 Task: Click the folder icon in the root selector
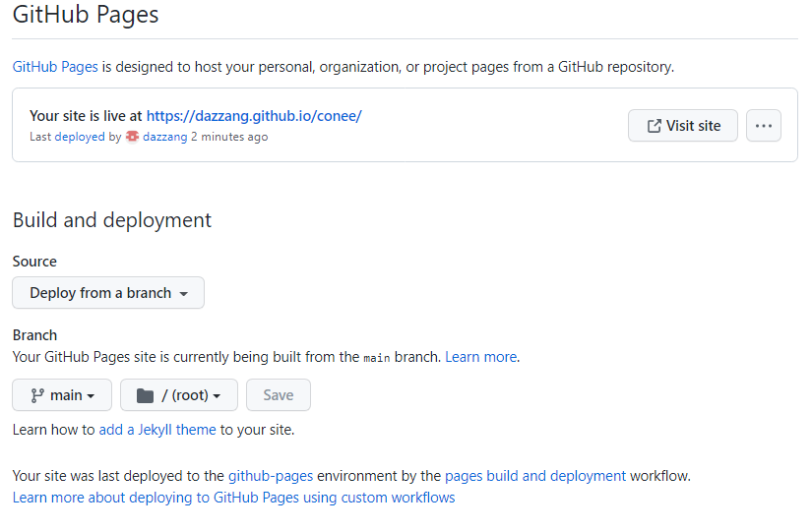point(145,396)
